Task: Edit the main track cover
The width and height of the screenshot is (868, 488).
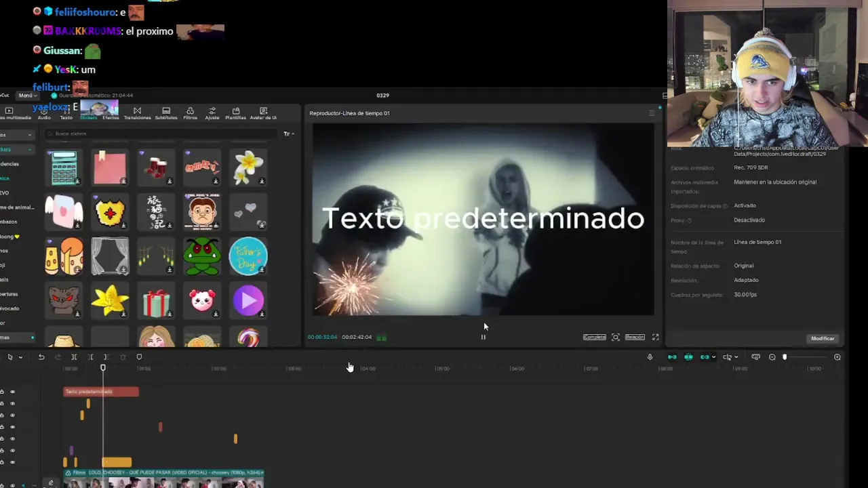Action: click(x=51, y=483)
